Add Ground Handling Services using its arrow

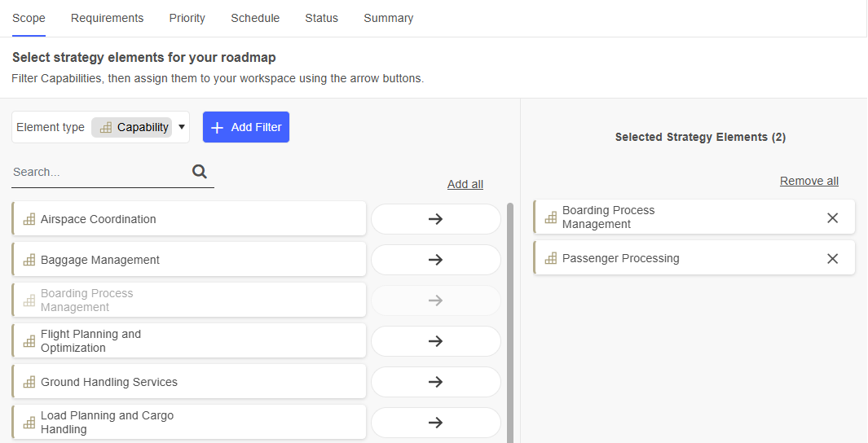coord(436,382)
